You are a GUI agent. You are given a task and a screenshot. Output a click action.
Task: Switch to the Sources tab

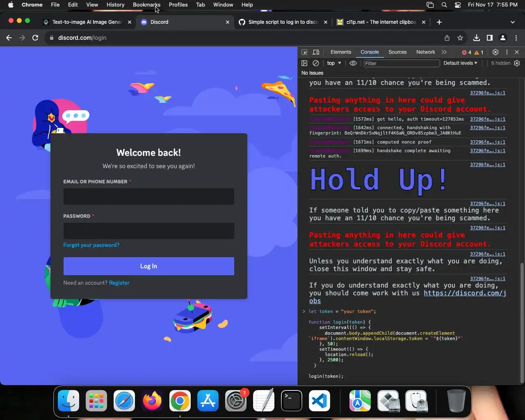pyautogui.click(x=397, y=52)
